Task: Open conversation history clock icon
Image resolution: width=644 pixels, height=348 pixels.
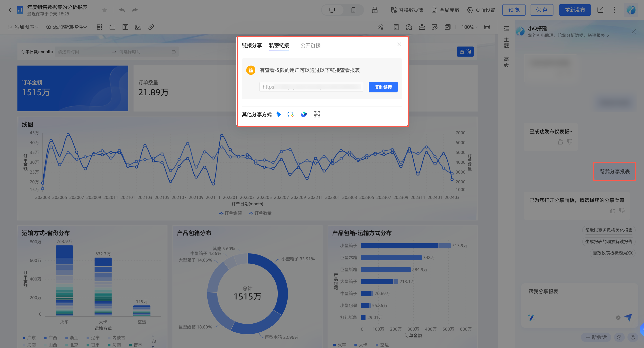Action: pos(619,337)
